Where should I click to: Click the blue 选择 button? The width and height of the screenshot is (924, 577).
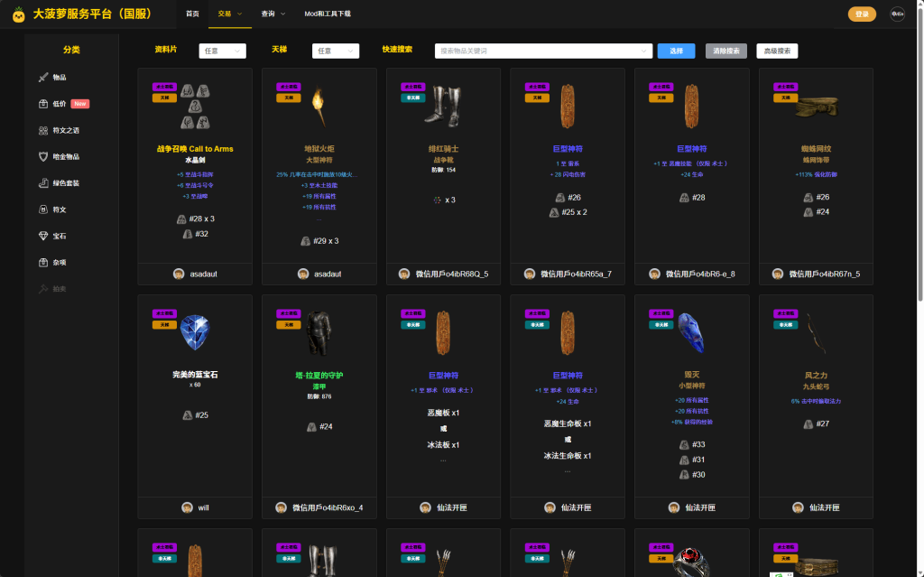[676, 51]
